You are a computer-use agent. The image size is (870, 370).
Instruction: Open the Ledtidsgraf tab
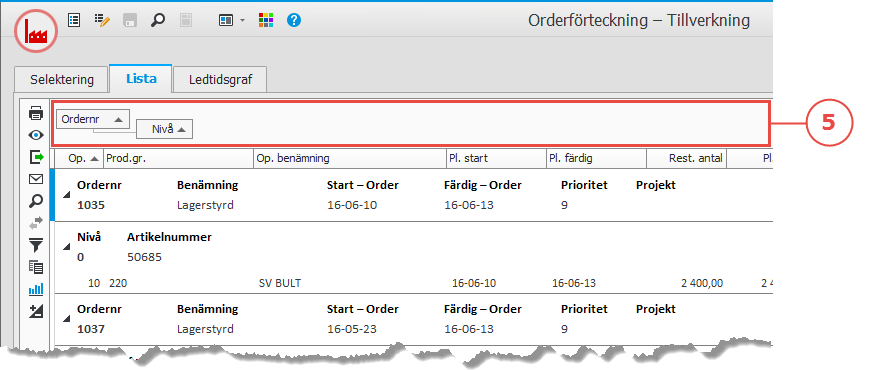pos(220,79)
